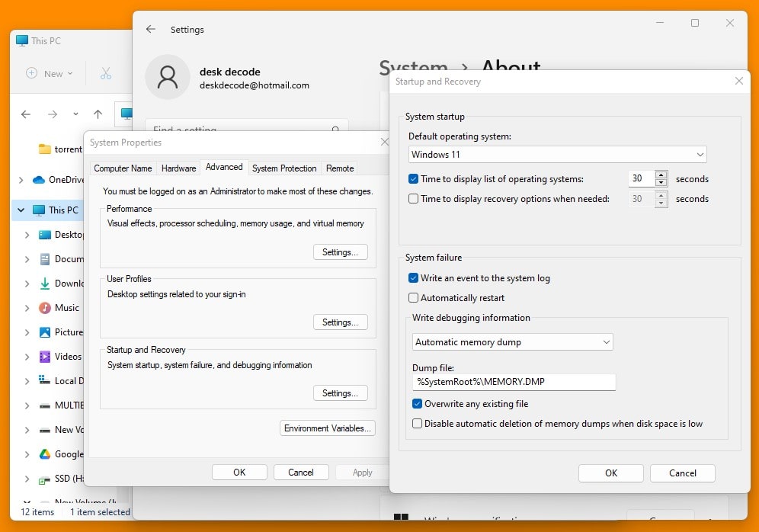Click the Dump file path text field
This screenshot has width=759, height=532.
pos(514,382)
